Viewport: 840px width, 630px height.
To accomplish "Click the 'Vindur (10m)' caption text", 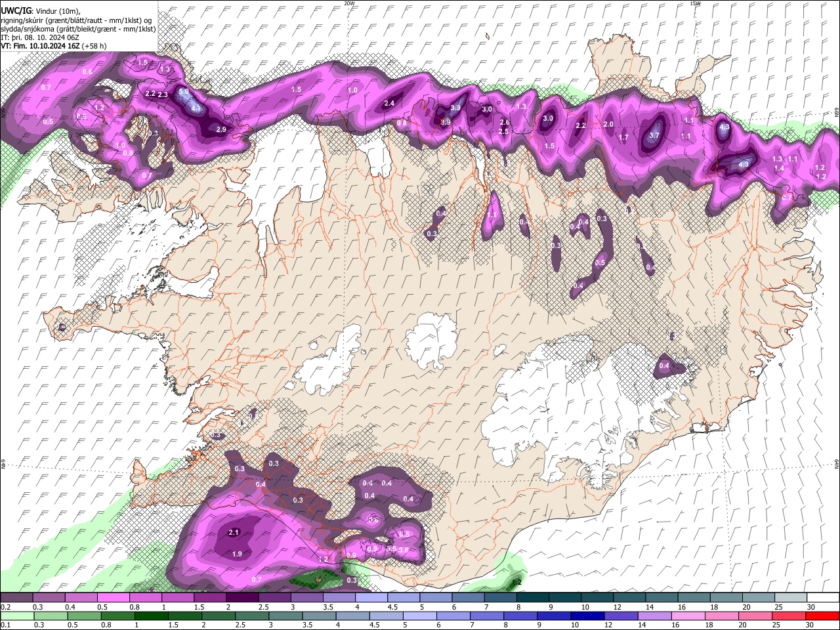I will click(58, 11).
